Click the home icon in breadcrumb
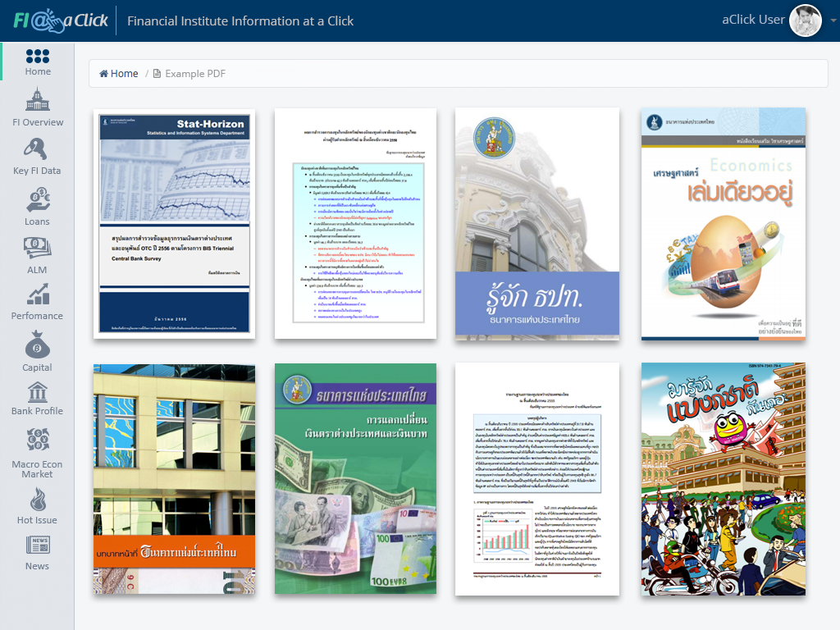This screenshot has width=840, height=630. tap(104, 73)
